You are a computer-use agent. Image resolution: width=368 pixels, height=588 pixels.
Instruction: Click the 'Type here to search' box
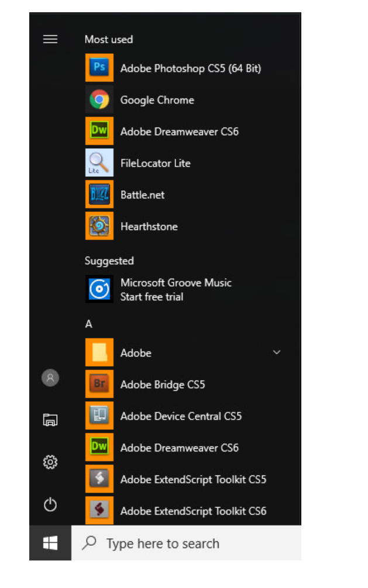point(186,543)
